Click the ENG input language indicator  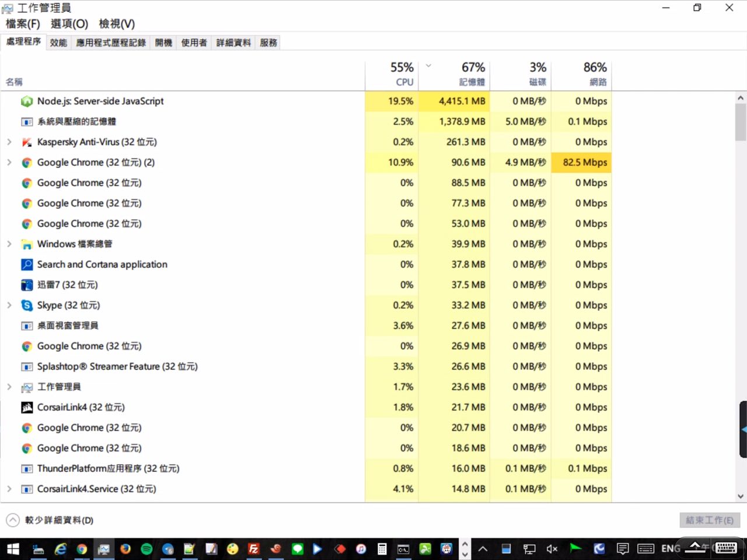(x=671, y=549)
